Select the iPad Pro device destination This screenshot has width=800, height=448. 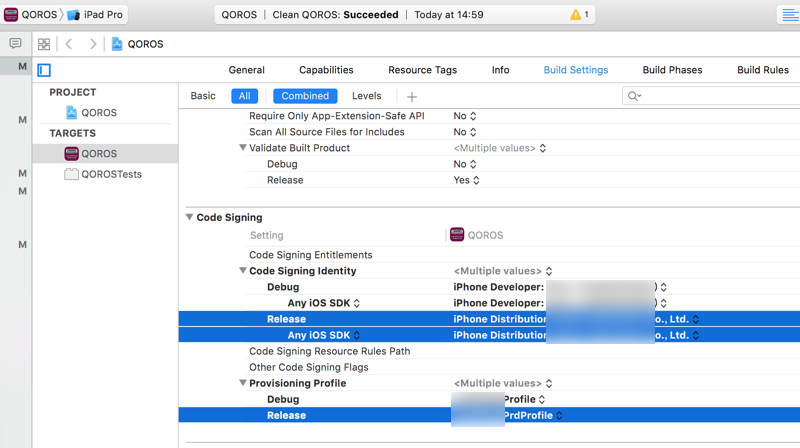click(x=95, y=15)
